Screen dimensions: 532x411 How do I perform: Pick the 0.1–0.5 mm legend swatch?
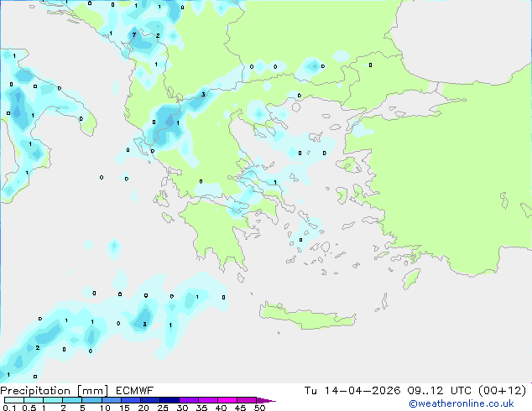click(x=14, y=400)
